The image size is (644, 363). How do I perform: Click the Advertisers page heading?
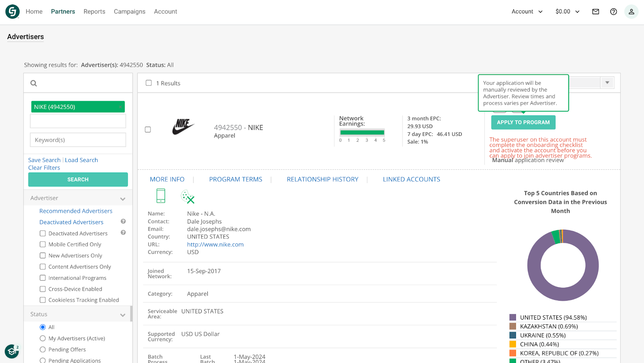(x=25, y=37)
